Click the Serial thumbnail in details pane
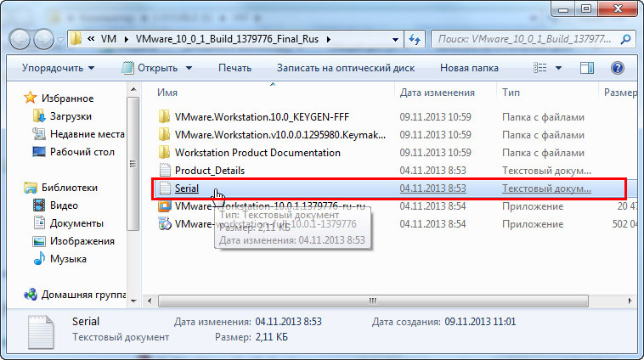644x360 pixels. [x=41, y=332]
